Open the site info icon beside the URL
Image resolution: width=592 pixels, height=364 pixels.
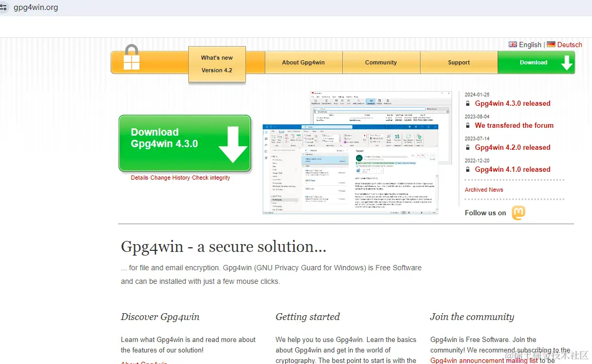pyautogui.click(x=3, y=7)
